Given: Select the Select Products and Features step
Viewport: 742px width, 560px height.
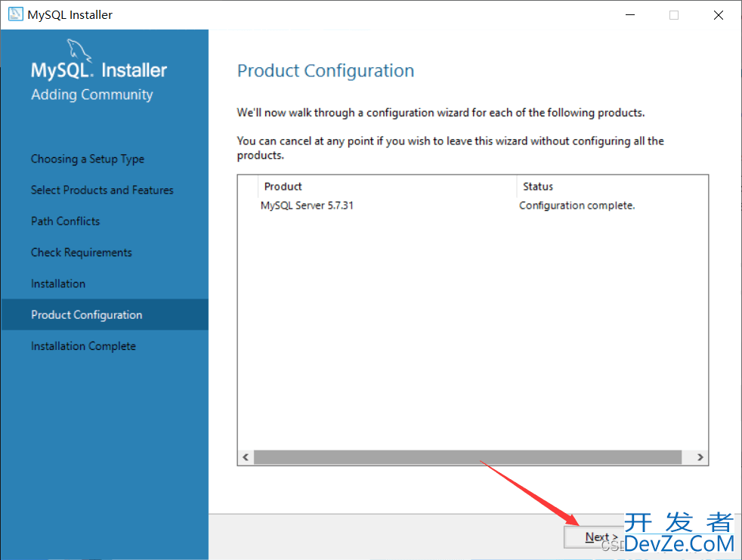Looking at the screenshot, I should [x=102, y=190].
